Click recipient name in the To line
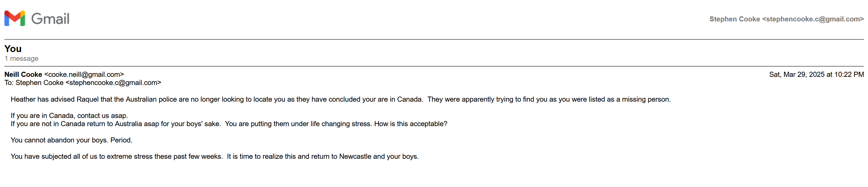Viewport: 868px width, 187px height. pyautogui.click(x=39, y=83)
